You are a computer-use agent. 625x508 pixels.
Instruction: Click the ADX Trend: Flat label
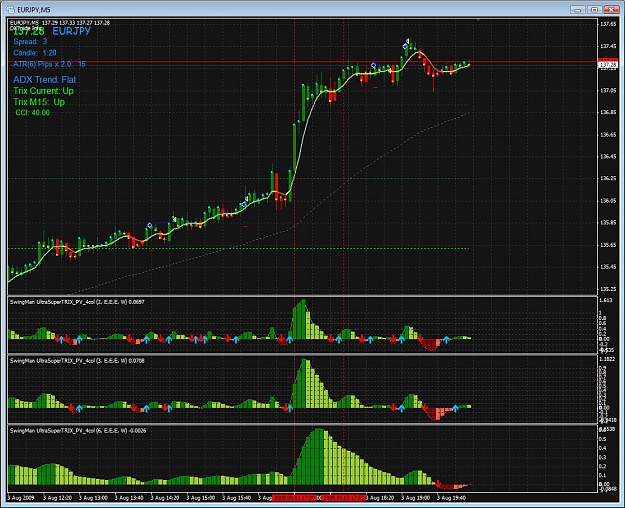[x=45, y=80]
